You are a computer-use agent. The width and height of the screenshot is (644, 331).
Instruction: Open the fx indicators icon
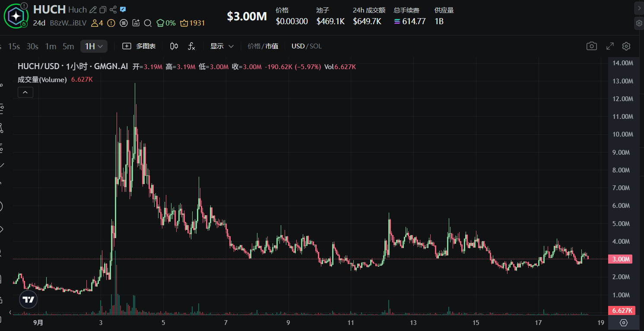[191, 46]
